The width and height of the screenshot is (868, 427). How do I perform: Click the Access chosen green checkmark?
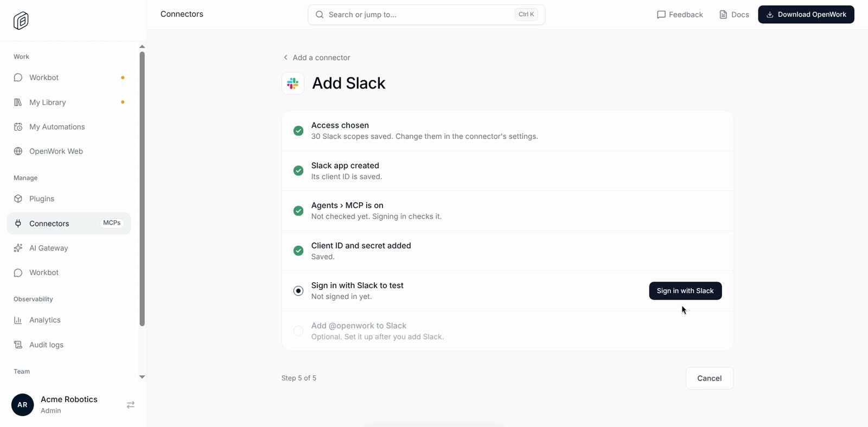[x=298, y=131]
